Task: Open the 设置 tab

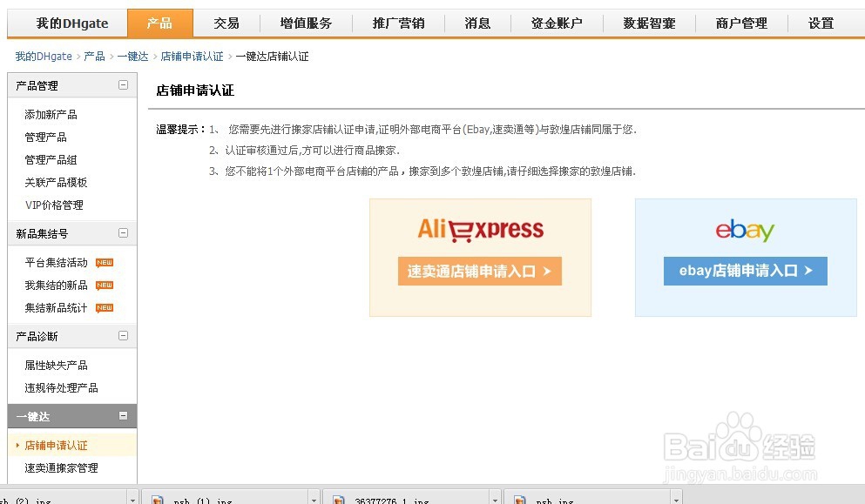Action: 821,24
